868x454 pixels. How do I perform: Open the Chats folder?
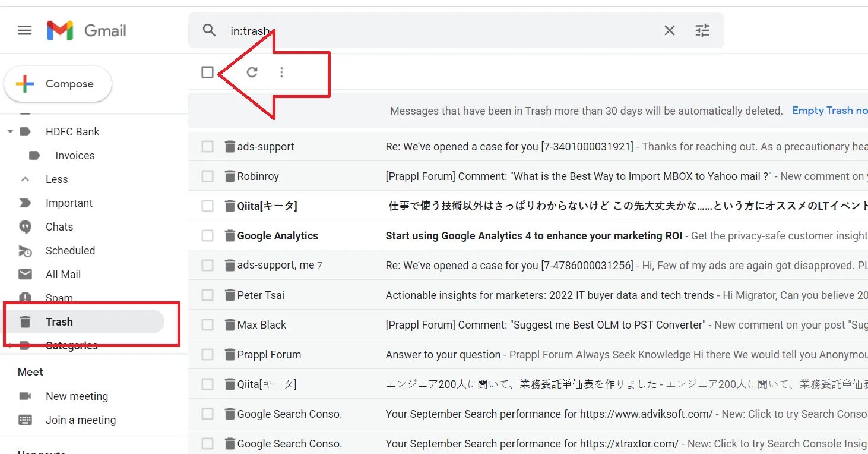point(59,227)
